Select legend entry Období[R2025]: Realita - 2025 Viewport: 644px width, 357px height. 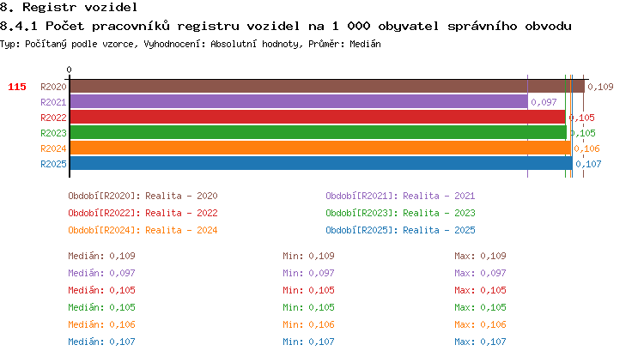(x=400, y=230)
